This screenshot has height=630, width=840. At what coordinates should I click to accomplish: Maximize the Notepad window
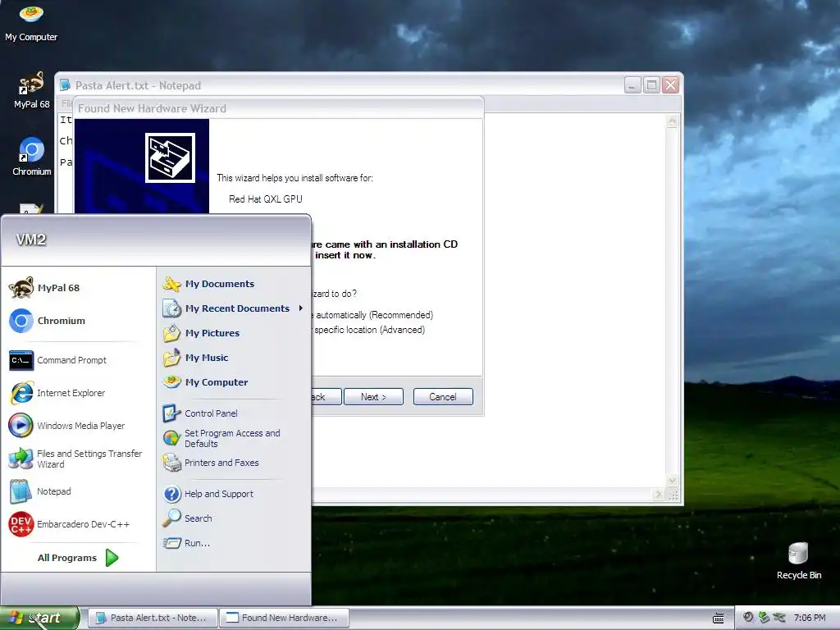point(651,85)
